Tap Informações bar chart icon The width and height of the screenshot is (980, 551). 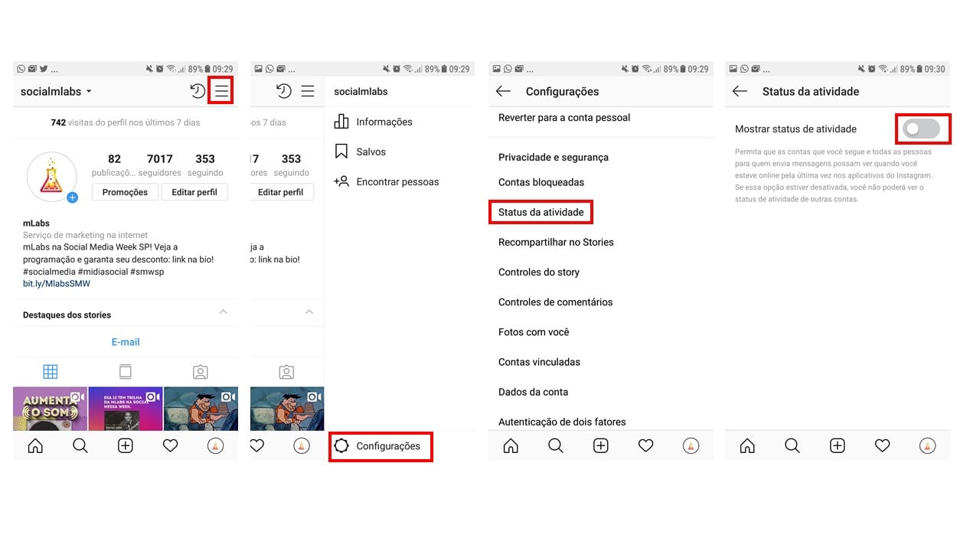(x=341, y=122)
